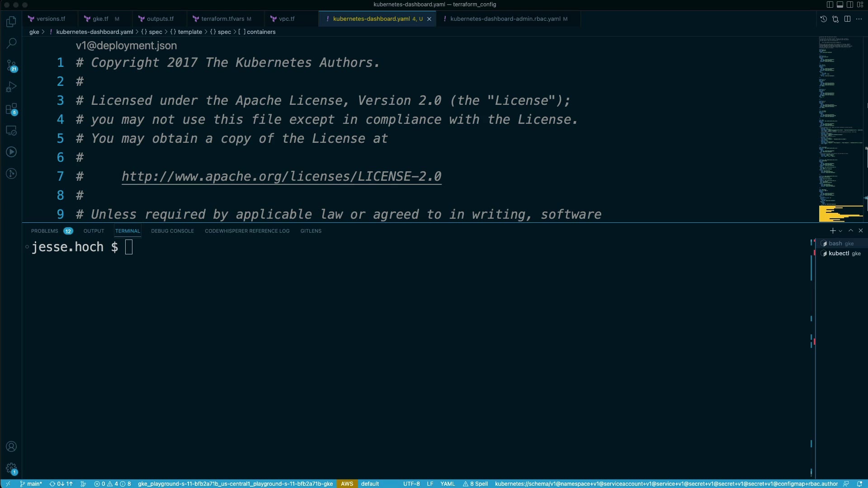Maximize the terminal panel with the chevron
Image resolution: width=868 pixels, height=488 pixels.
pyautogui.click(x=851, y=230)
